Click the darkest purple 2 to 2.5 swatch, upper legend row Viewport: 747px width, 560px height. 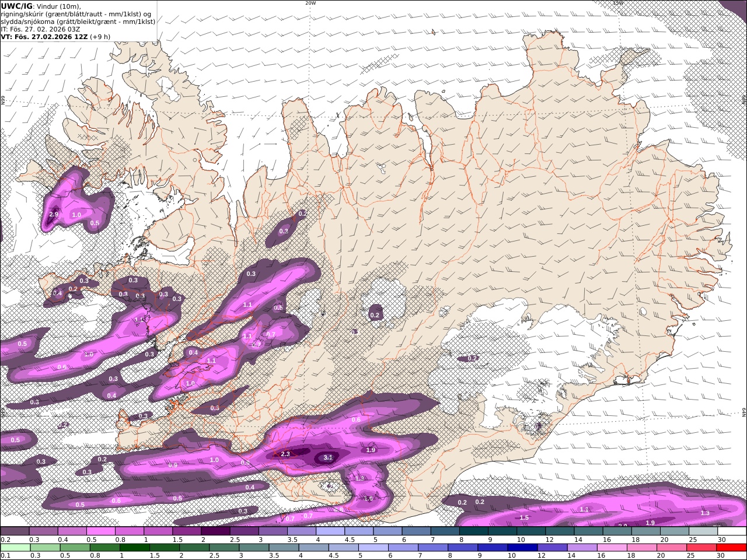coord(215,531)
